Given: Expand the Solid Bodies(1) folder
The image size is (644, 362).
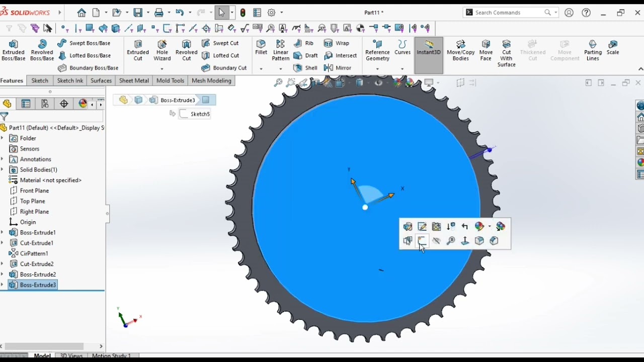Looking at the screenshot, I should (3, 169).
